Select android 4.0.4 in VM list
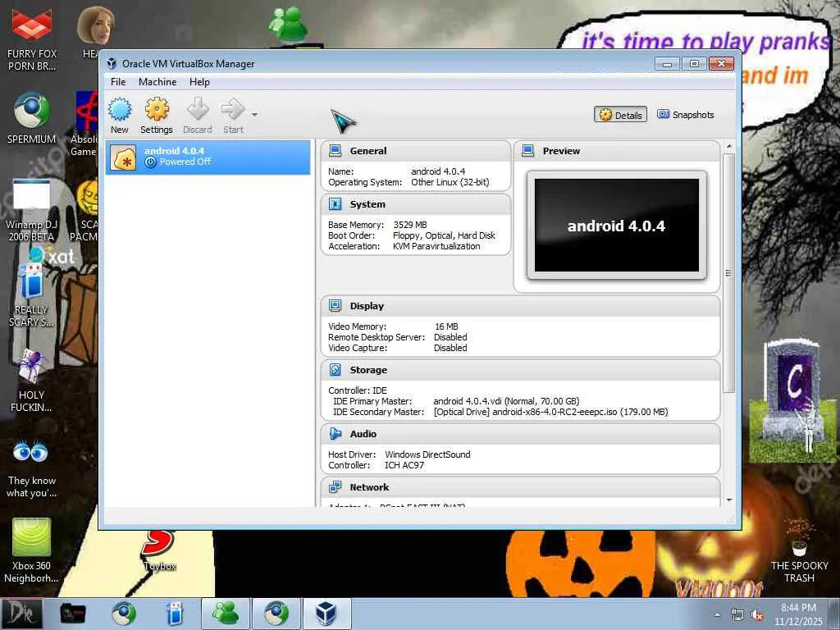The width and height of the screenshot is (840, 630). point(208,157)
